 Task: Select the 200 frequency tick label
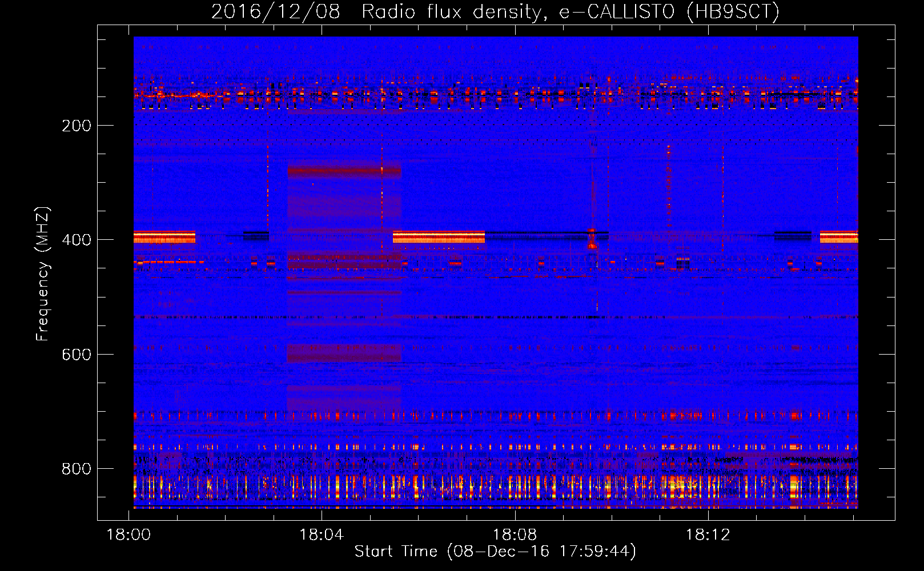(x=77, y=126)
